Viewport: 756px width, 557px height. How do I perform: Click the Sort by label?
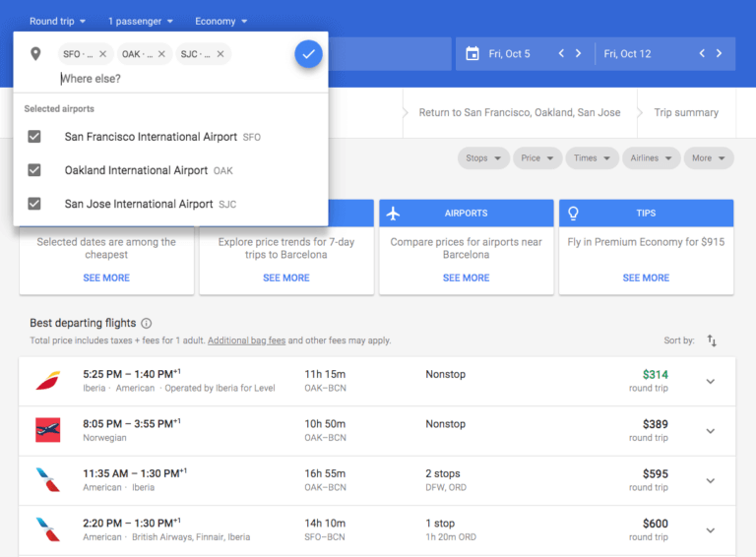(679, 340)
